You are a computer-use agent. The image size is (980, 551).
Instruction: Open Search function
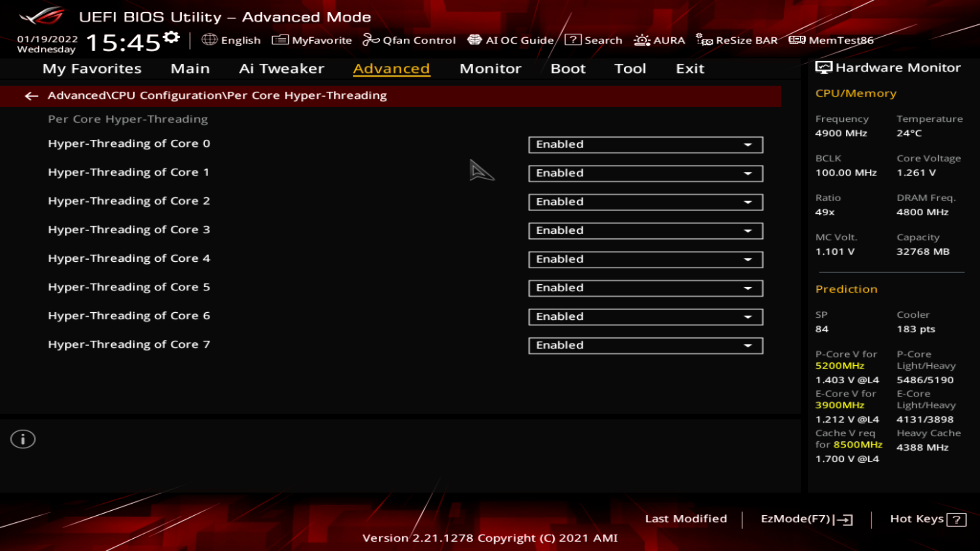[595, 40]
